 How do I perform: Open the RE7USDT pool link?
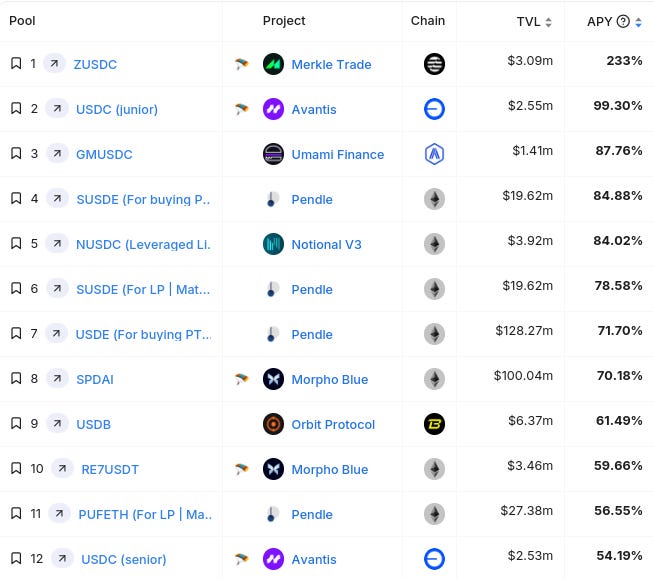click(x=110, y=470)
